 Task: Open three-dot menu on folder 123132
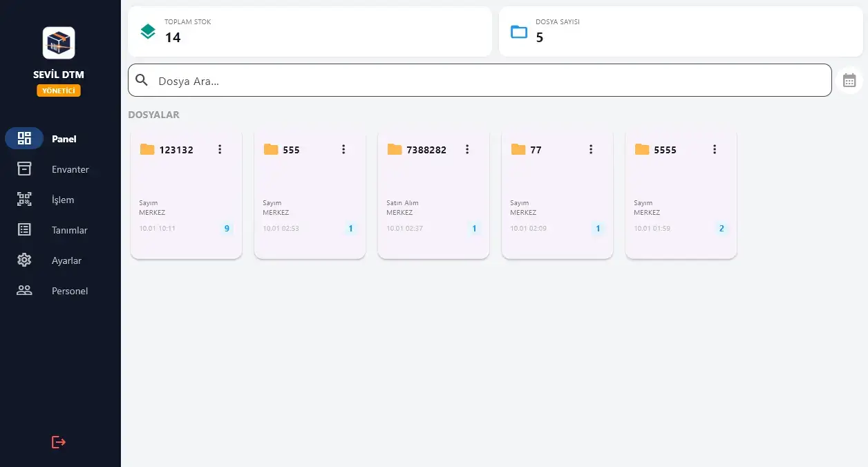click(220, 149)
